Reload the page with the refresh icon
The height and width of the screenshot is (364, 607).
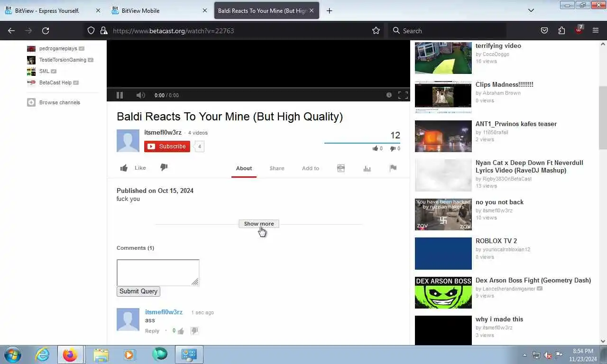(x=46, y=31)
